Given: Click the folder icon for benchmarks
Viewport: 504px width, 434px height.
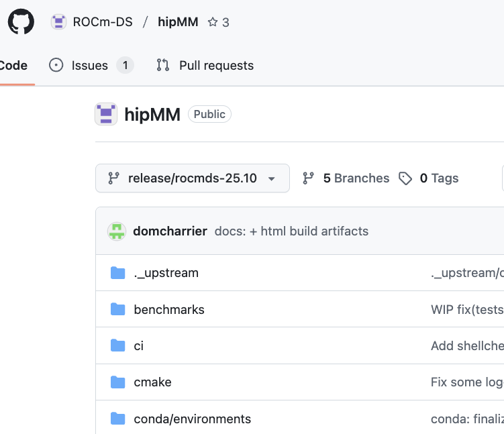Looking at the screenshot, I should point(117,309).
